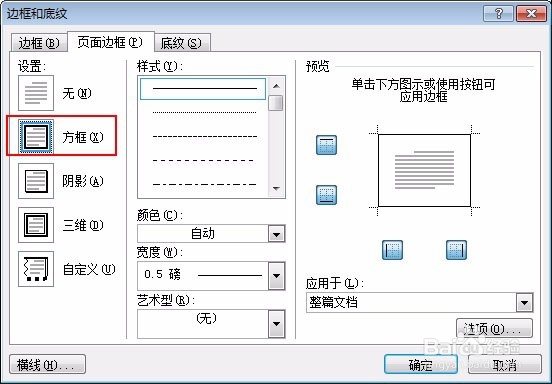Pick the 阴影 (Shadow) border setting icon

pos(36,181)
